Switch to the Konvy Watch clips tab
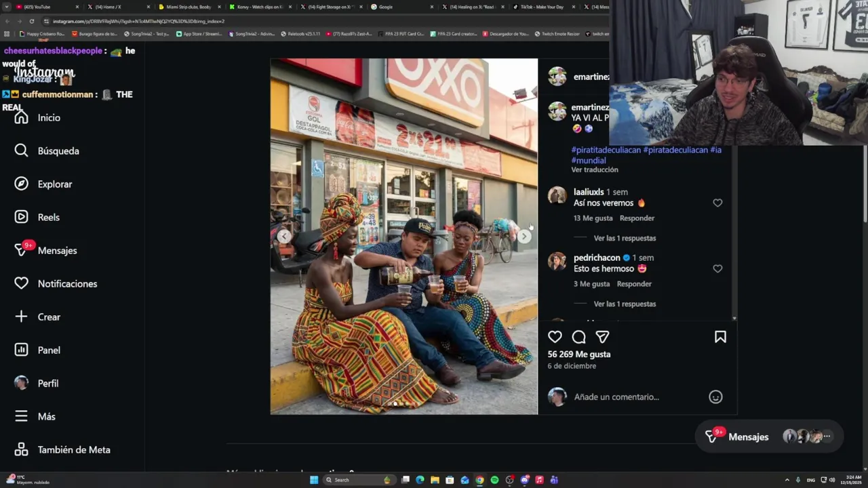Viewport: 868px width, 488px height. coord(260,7)
